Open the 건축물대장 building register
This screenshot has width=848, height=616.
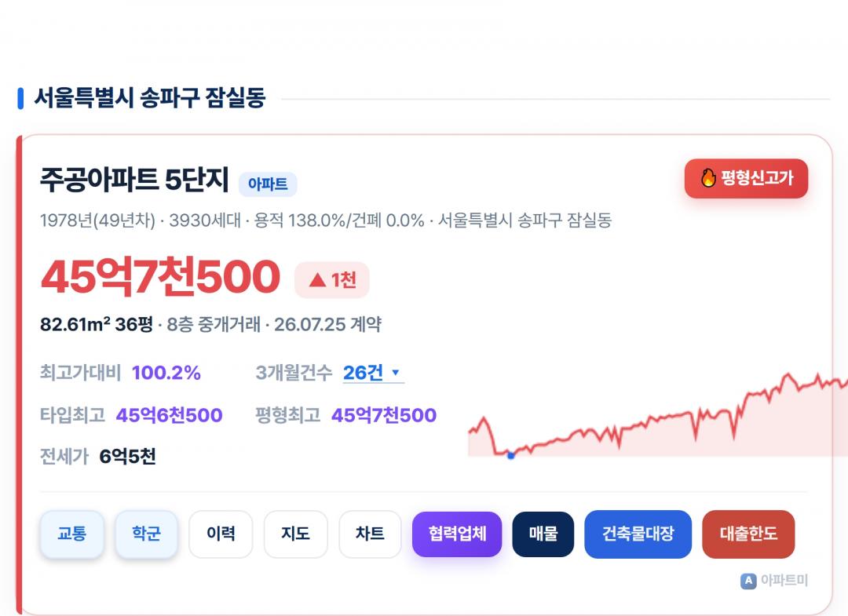(x=638, y=534)
